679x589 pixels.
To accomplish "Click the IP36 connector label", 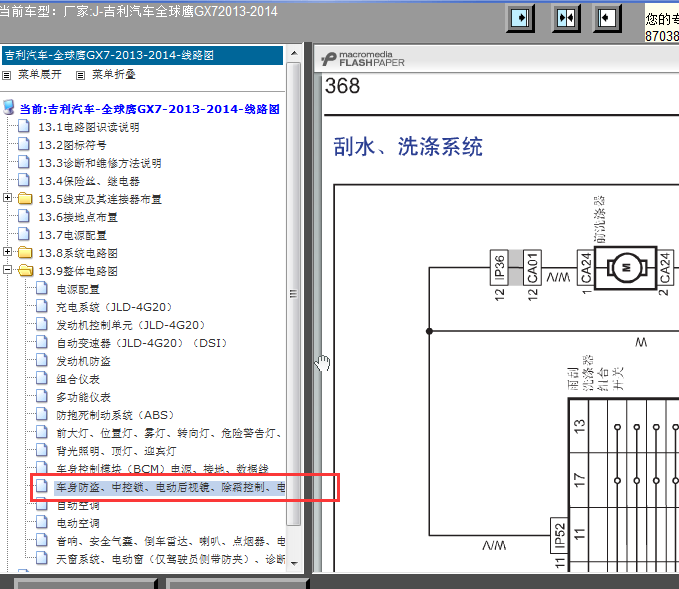I will [499, 268].
